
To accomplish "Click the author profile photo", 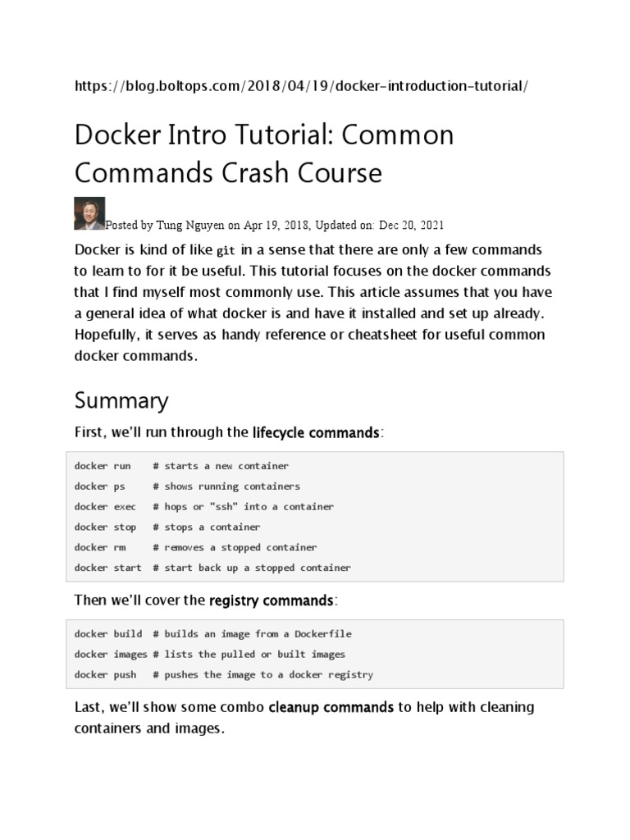I will pyautogui.click(x=89, y=213).
